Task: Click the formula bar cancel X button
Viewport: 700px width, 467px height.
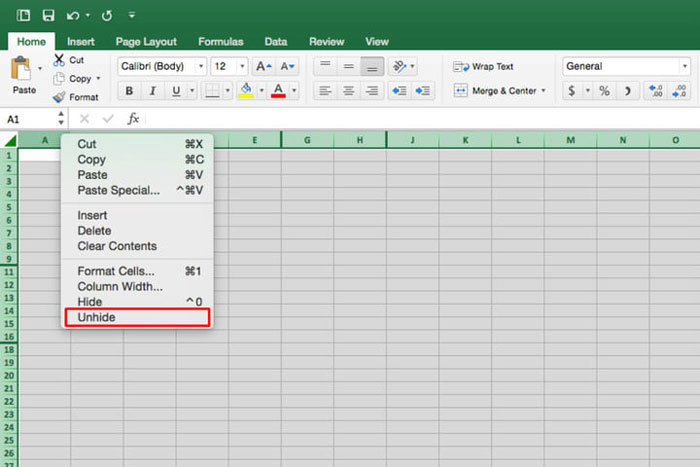Action: [x=84, y=119]
